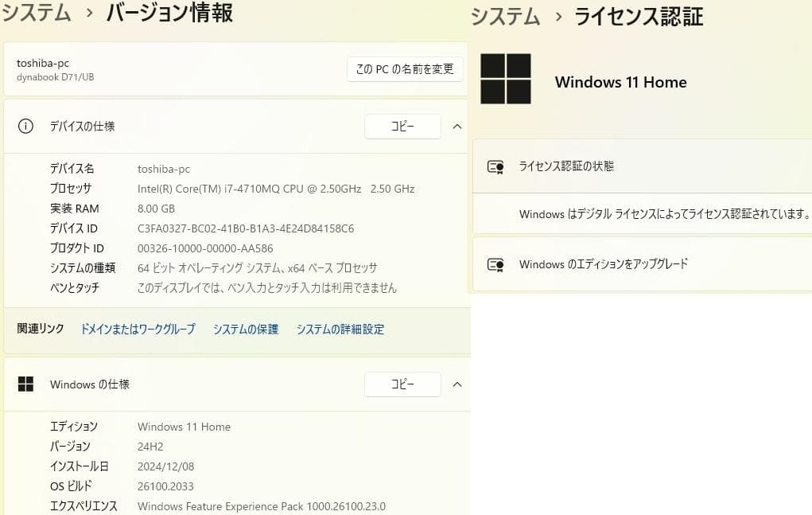Image resolution: width=812 pixels, height=515 pixels.
Task: Click the icon beside Windows のエディションをアップグレード
Action: [495, 264]
